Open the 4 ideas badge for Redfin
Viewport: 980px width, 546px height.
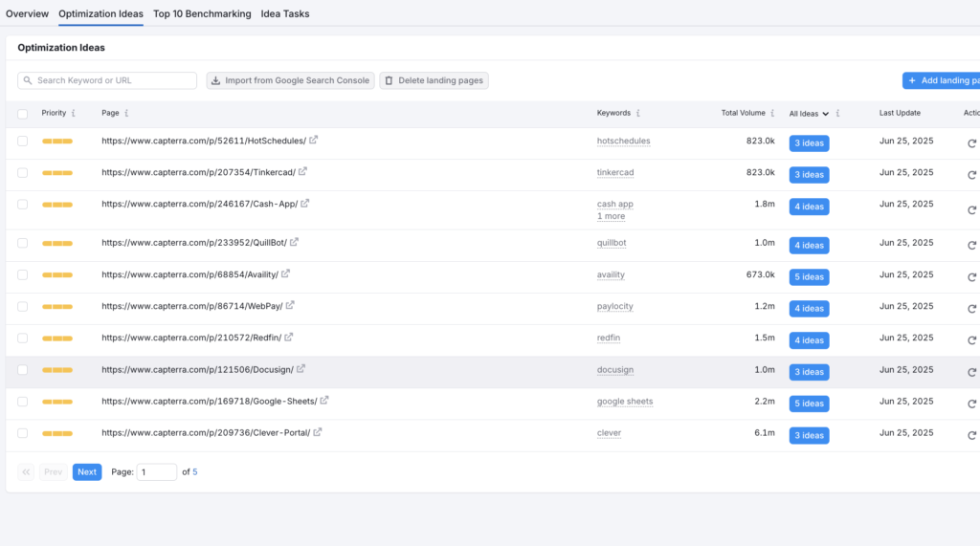809,340
